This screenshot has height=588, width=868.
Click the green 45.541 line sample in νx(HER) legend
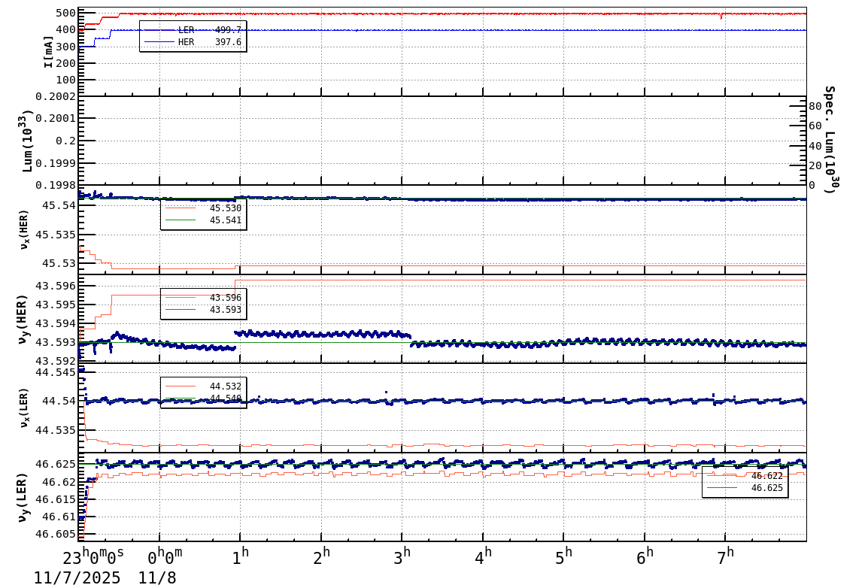point(181,220)
